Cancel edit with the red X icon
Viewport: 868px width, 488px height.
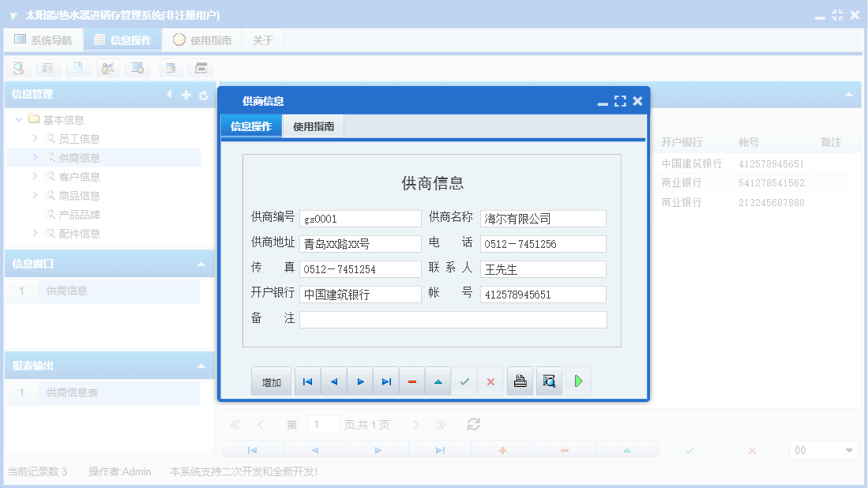[490, 381]
